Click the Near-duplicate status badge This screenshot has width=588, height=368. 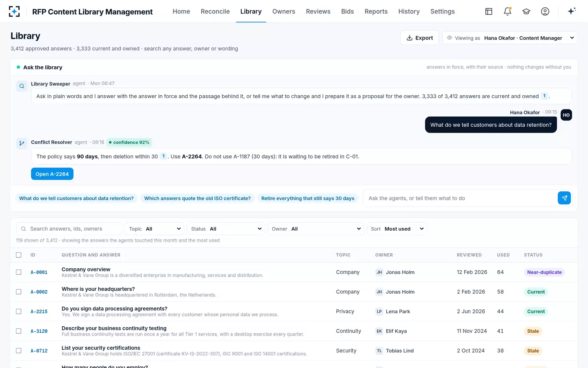pos(544,272)
